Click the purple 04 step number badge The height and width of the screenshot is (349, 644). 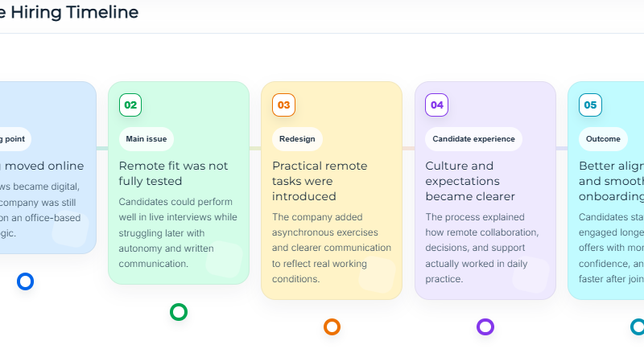(x=436, y=105)
